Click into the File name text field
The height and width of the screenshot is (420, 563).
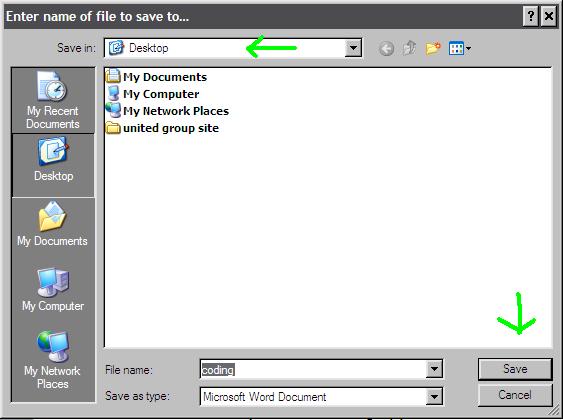313,369
